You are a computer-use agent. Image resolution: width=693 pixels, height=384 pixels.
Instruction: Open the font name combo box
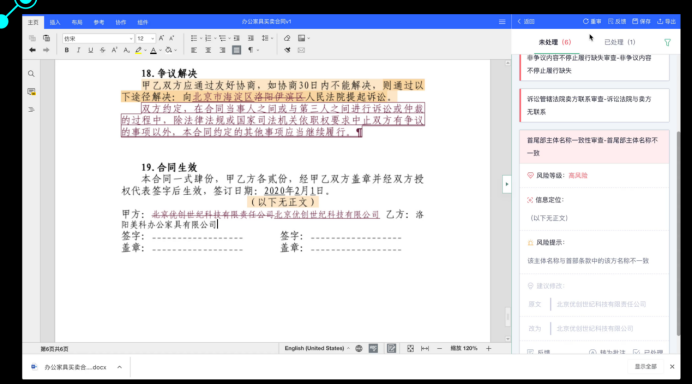tap(98, 38)
